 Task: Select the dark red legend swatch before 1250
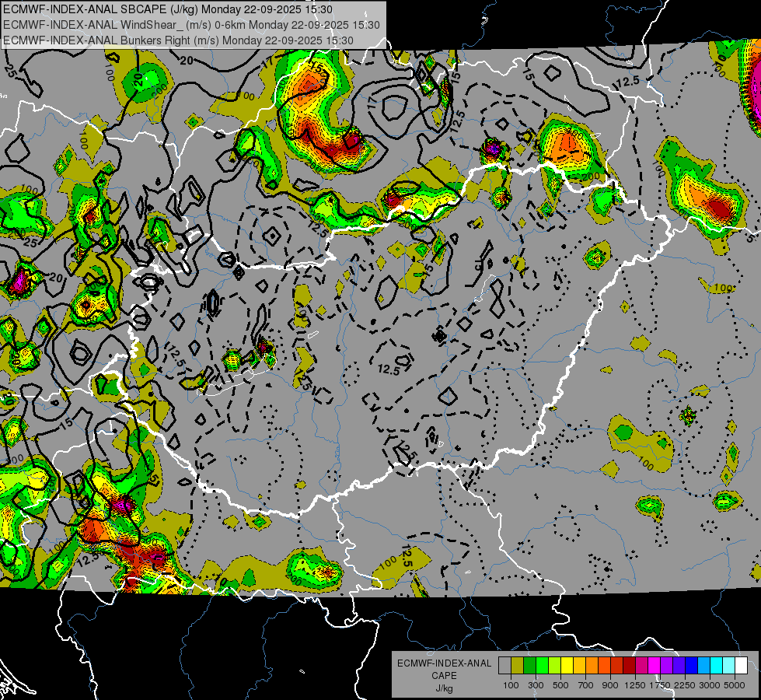(629, 665)
